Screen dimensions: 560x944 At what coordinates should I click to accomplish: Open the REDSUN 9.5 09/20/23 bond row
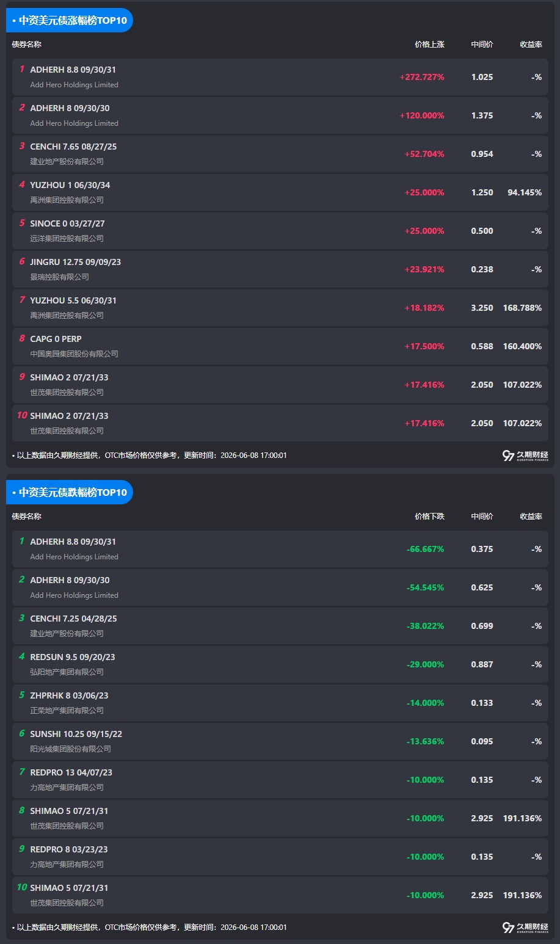[x=280, y=664]
